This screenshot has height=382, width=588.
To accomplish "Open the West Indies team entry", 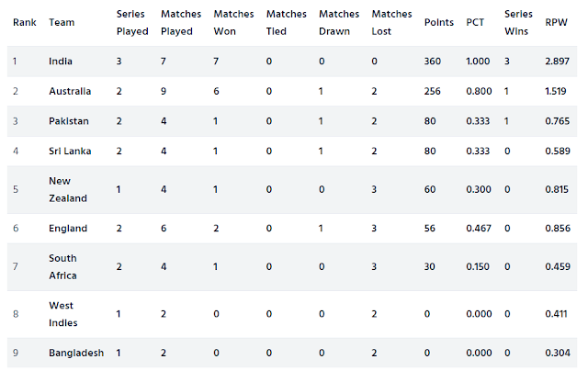I will (x=63, y=314).
